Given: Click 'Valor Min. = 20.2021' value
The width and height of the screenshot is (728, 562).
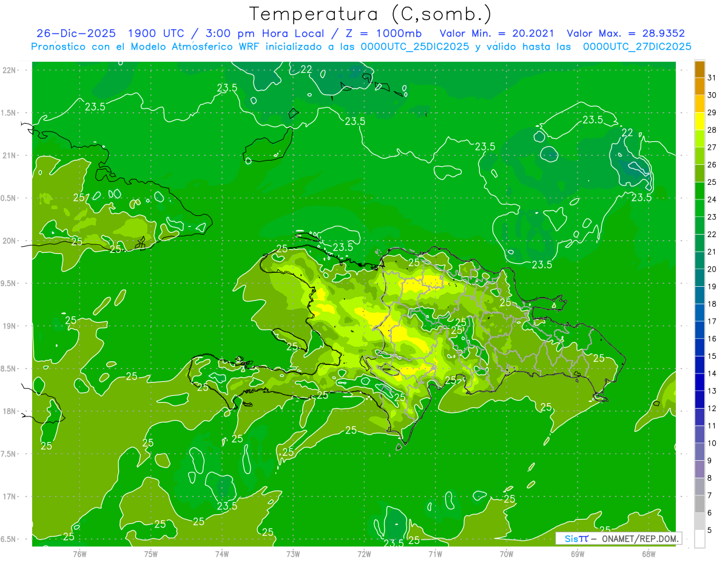Looking at the screenshot, I should coord(496,33).
